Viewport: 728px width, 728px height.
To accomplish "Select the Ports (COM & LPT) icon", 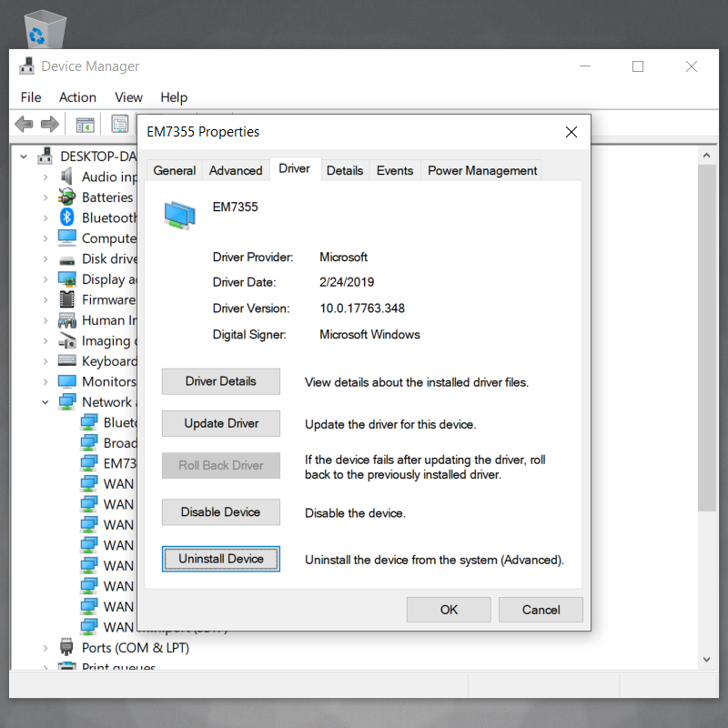I will [66, 646].
